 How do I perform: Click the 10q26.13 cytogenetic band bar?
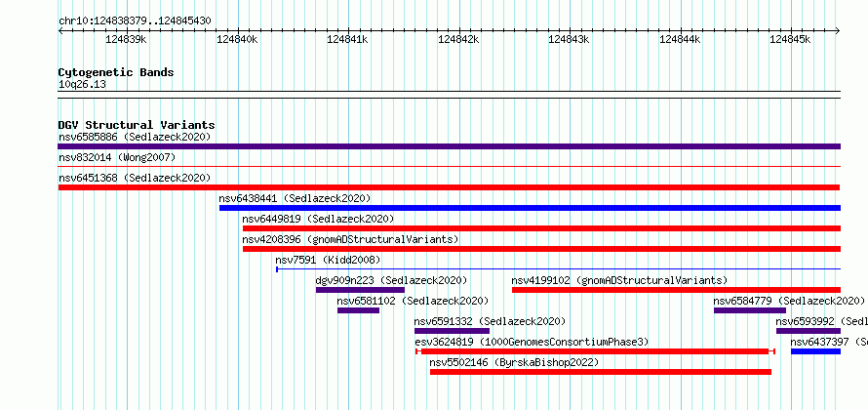click(449, 95)
